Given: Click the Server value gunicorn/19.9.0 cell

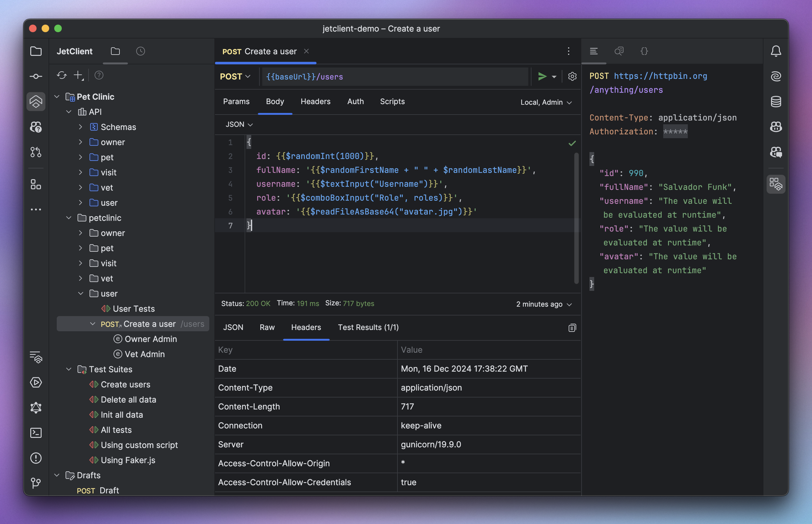Looking at the screenshot, I should (489, 445).
